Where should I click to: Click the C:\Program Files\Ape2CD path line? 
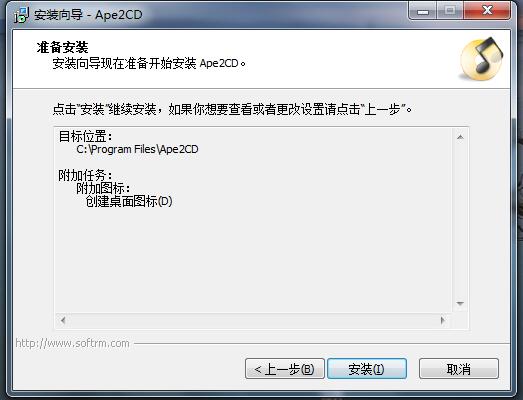137,149
